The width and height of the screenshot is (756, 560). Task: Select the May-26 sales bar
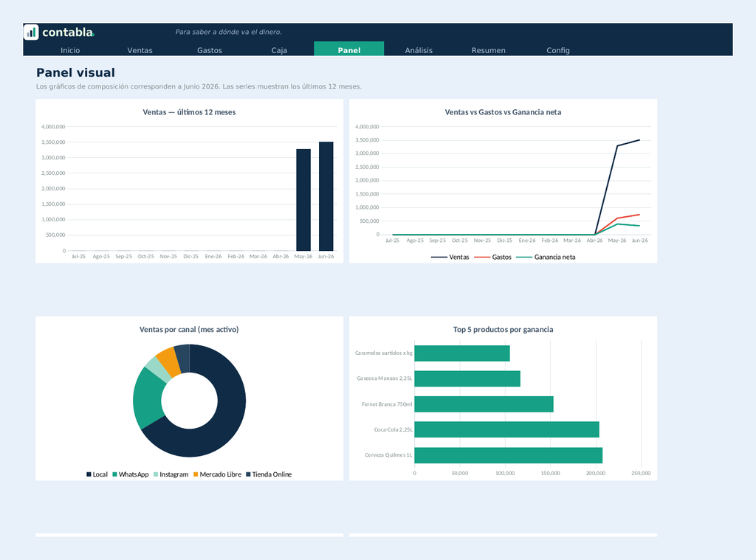click(303, 199)
